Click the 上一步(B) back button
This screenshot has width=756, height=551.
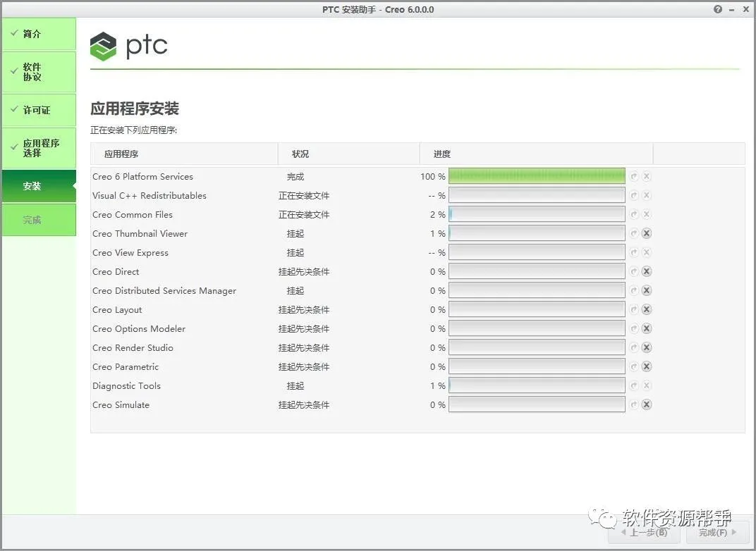pyautogui.click(x=645, y=532)
